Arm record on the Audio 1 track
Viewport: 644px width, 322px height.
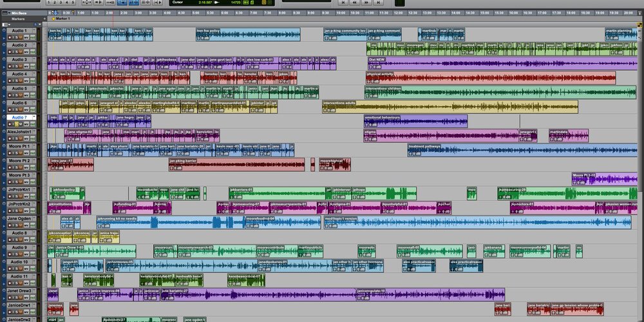coord(10,37)
